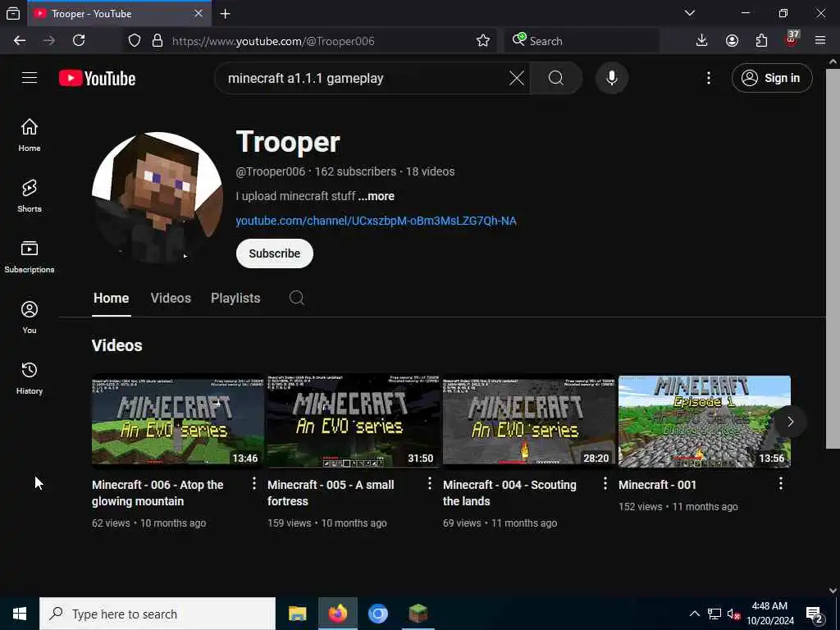Toggle muted volume icon in tray
This screenshot has width=840, height=630.
[733, 614]
